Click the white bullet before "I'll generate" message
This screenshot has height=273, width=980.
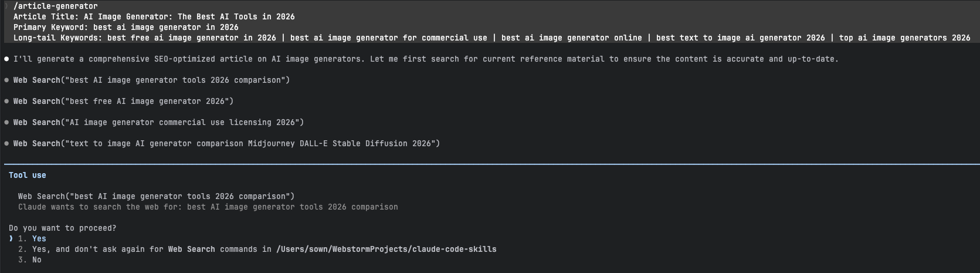(x=6, y=59)
